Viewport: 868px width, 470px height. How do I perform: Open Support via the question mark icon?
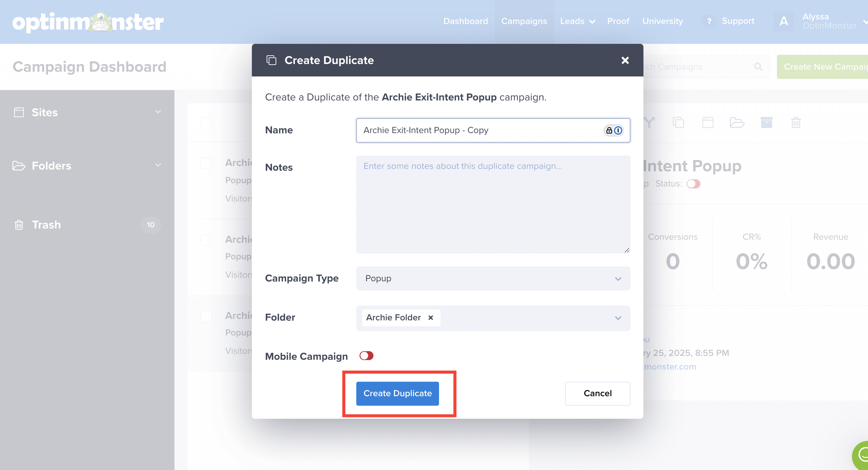709,21
